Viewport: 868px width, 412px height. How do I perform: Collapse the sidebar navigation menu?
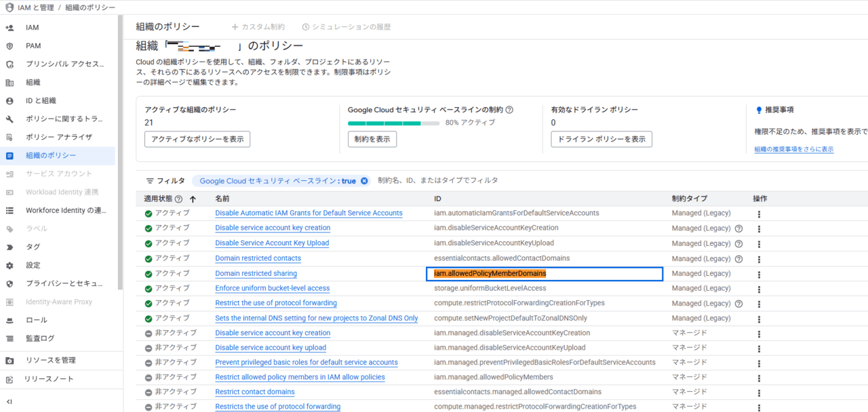click(x=9, y=402)
